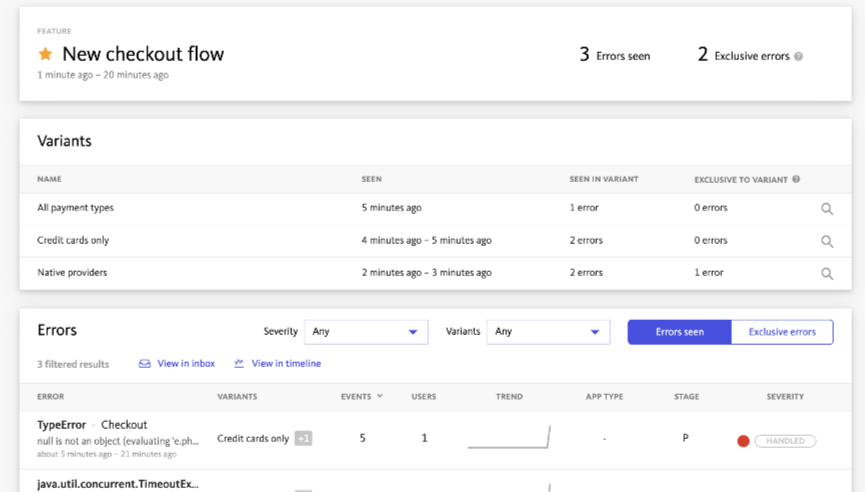Open View in timeline link
The height and width of the screenshot is (492, 865).
(286, 364)
